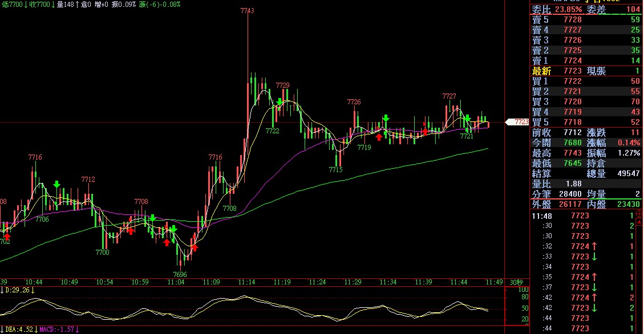Viewport: 644px width, 334px height.
Task: Click the 7712 peak label on the chart
Action: [x=88, y=180]
